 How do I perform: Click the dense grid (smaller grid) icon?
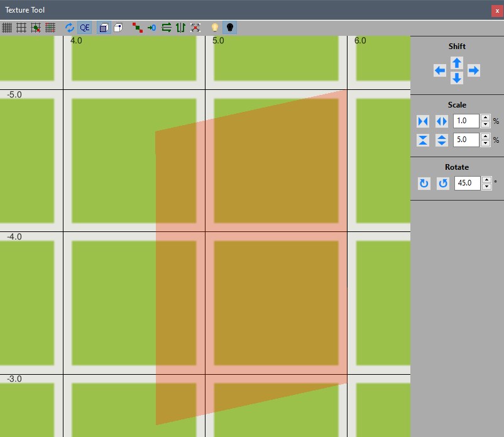[7, 28]
